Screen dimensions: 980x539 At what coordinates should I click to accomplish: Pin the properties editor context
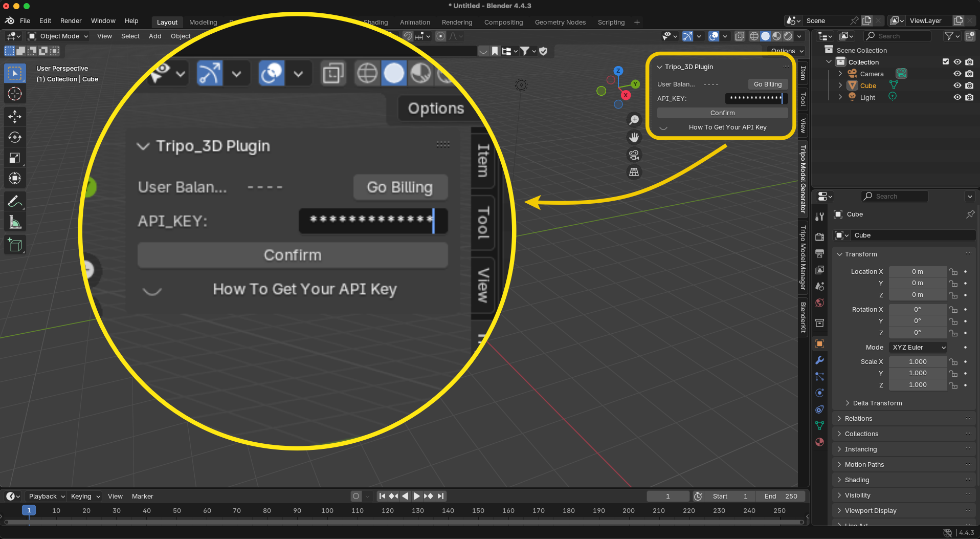pos(970,214)
